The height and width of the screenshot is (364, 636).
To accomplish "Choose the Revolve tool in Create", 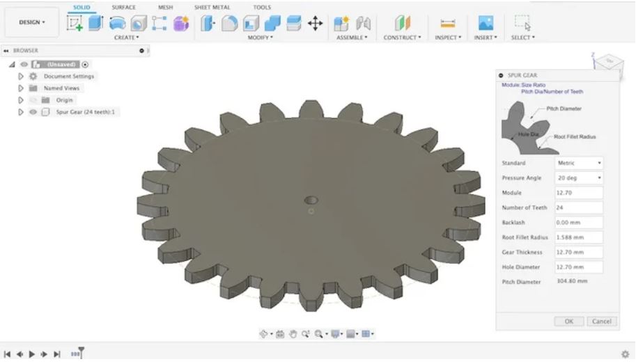I will [117, 23].
